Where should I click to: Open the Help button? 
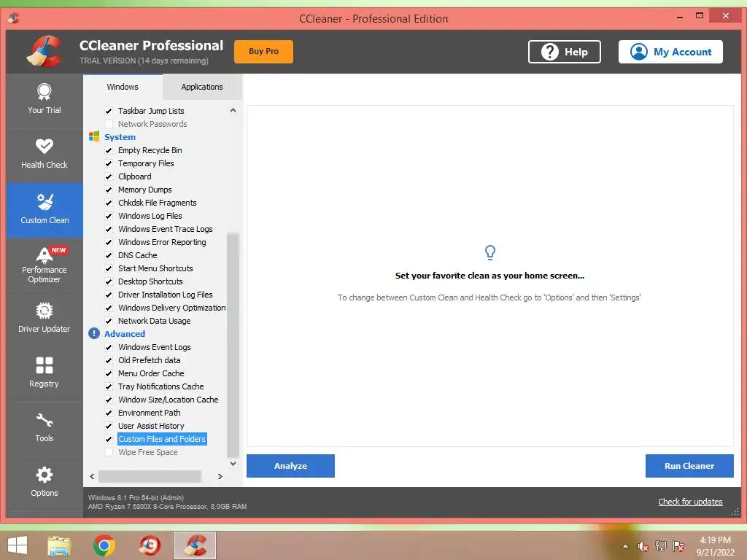(564, 52)
